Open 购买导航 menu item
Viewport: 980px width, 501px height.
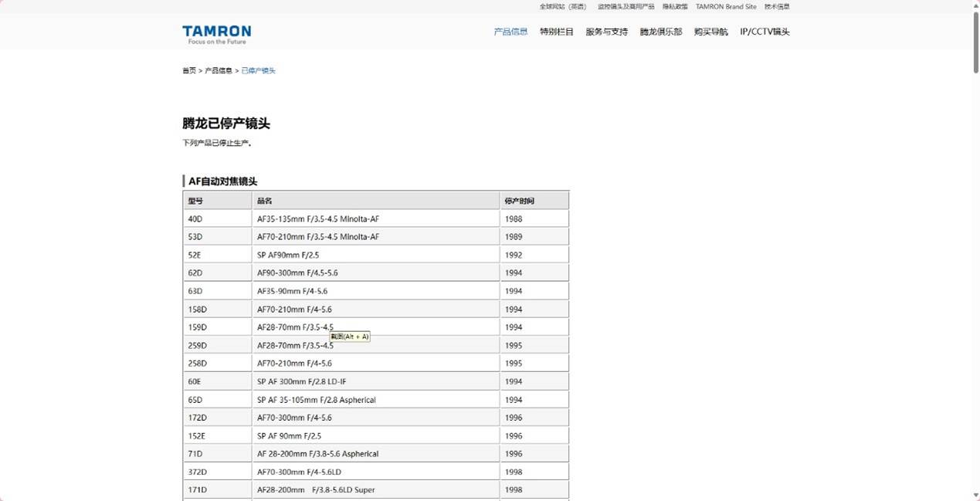click(x=710, y=32)
